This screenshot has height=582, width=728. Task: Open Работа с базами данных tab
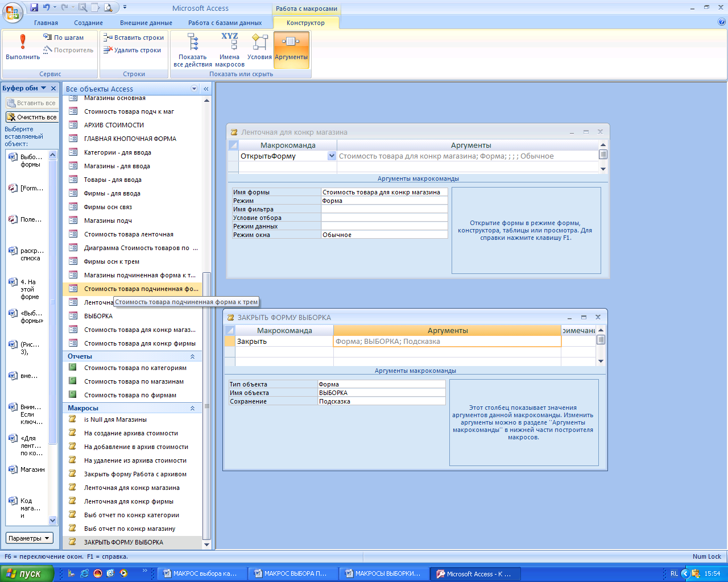225,23
